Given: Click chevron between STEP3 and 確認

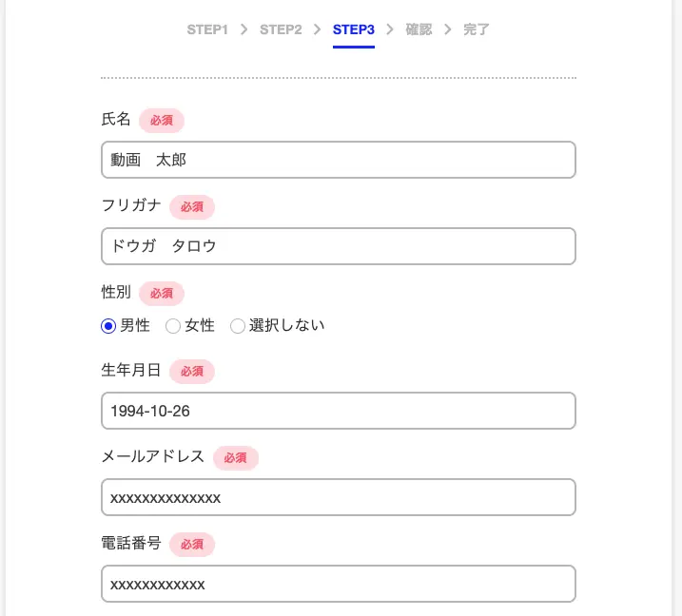Looking at the screenshot, I should (390, 29).
